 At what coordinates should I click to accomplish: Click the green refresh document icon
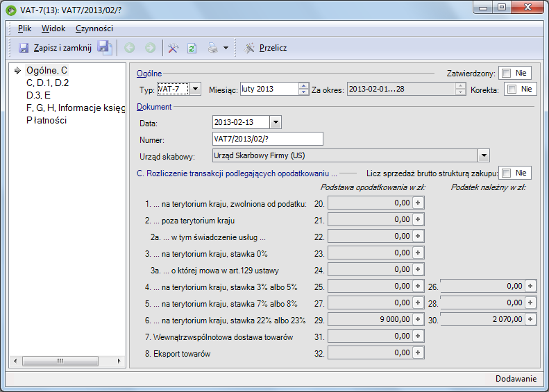pyautogui.click(x=192, y=48)
